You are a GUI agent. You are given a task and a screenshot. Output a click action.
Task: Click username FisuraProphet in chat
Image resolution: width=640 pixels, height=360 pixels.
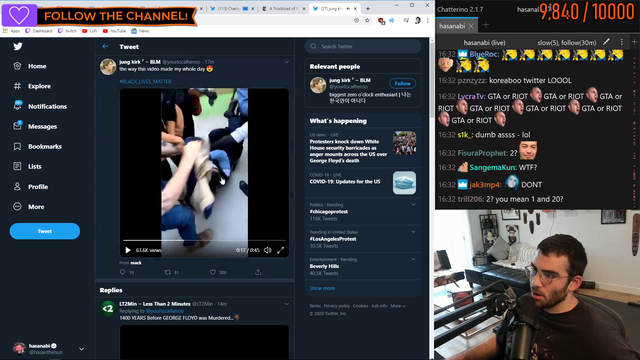482,153
